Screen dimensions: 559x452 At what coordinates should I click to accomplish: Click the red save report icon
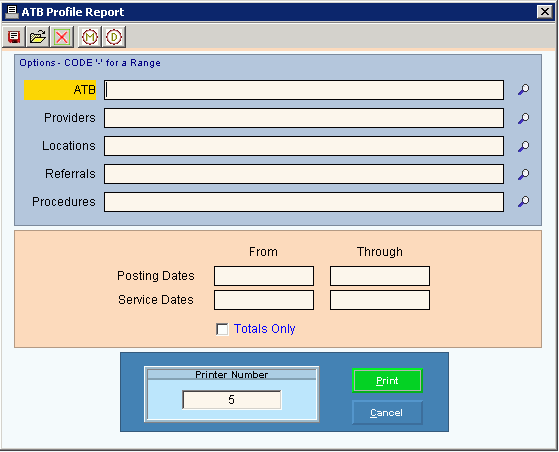click(14, 37)
